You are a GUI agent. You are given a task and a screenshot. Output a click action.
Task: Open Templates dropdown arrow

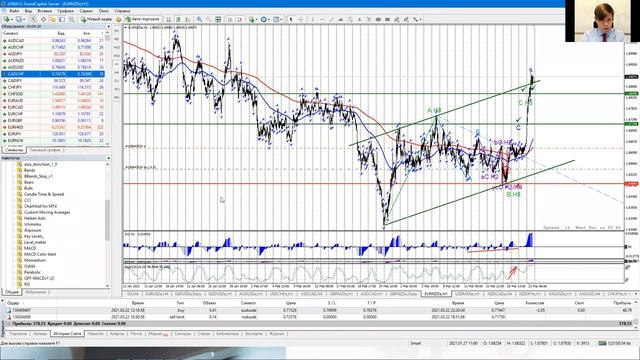tap(282, 19)
